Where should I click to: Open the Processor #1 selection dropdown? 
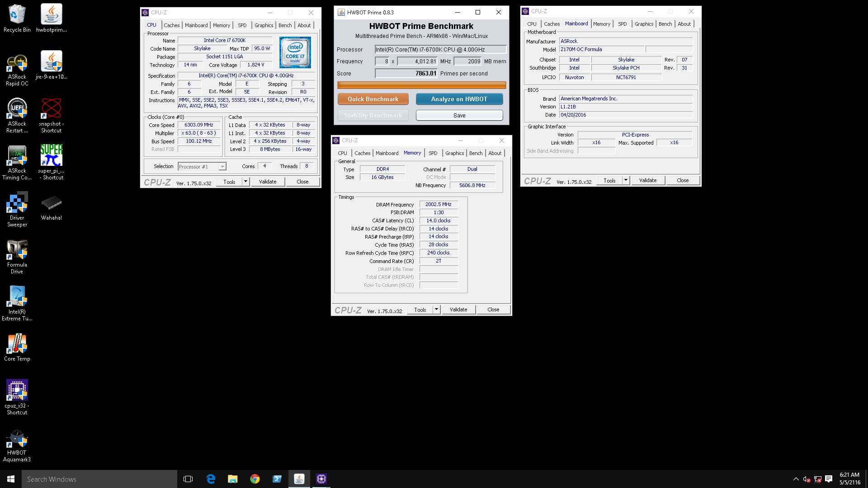[202, 167]
